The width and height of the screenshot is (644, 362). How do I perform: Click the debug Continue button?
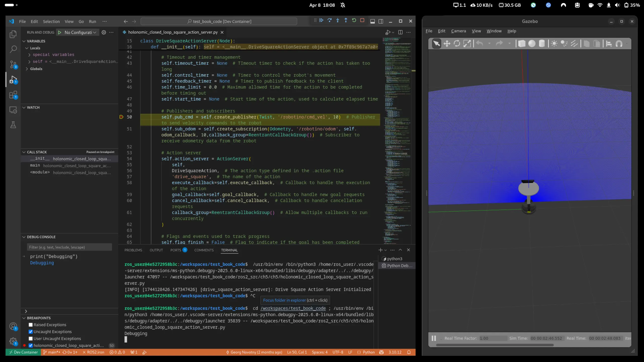(321, 21)
